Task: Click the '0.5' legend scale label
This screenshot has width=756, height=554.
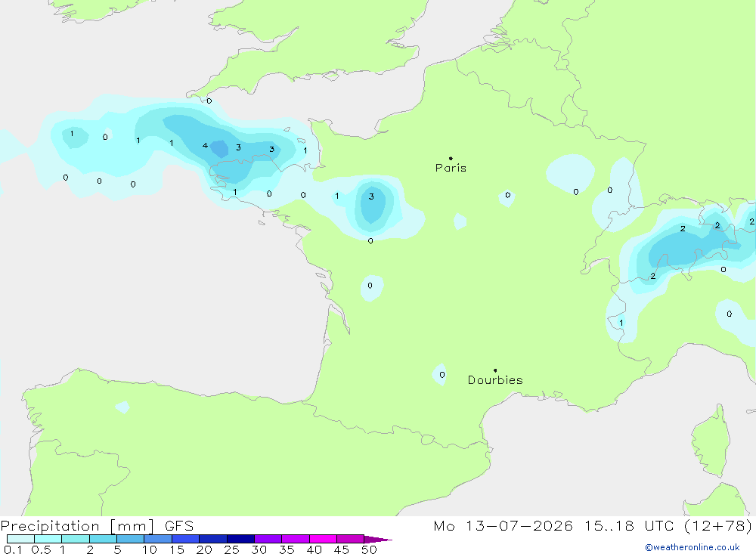Action: point(41,549)
